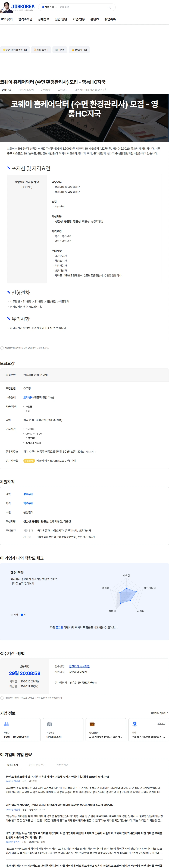Click info icon beside 채용정보에 잘못된 내용
This screenshot has width=169, height=868.
(x=2, y=348)
